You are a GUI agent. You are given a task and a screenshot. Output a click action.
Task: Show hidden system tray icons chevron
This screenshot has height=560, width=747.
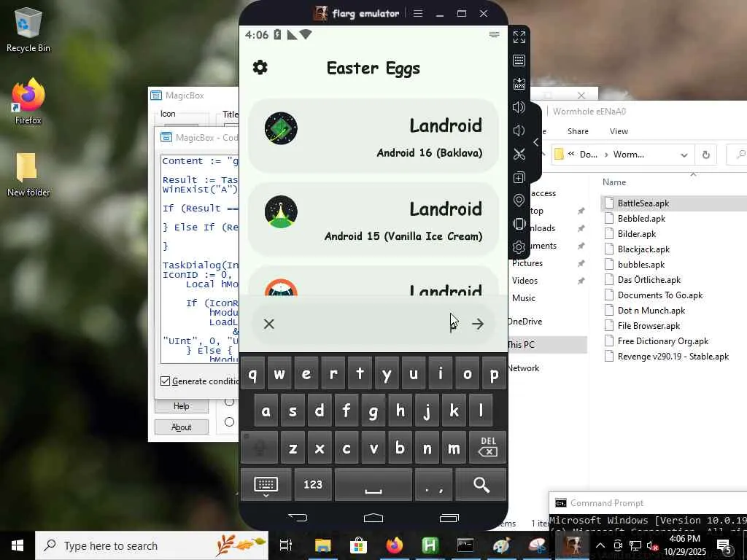[x=600, y=545]
